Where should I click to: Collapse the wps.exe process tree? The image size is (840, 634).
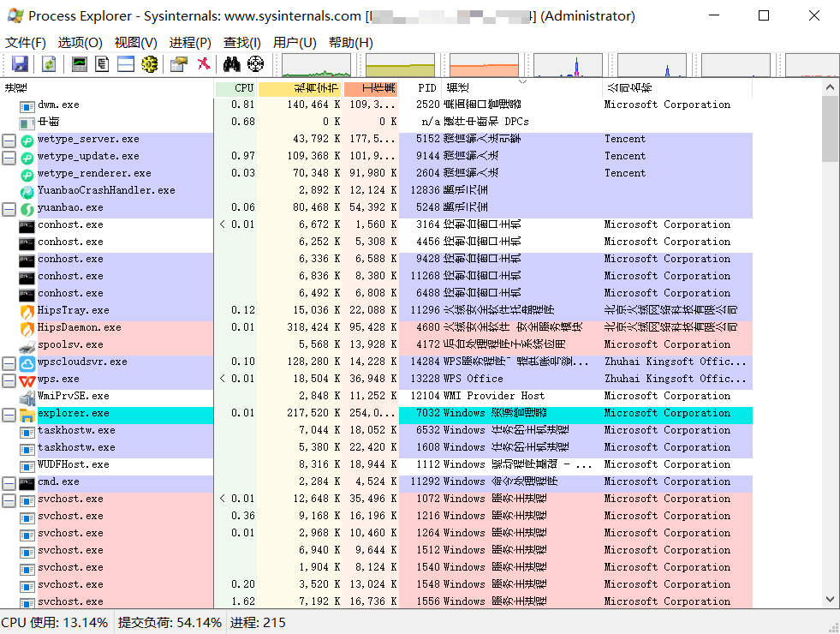[9, 379]
